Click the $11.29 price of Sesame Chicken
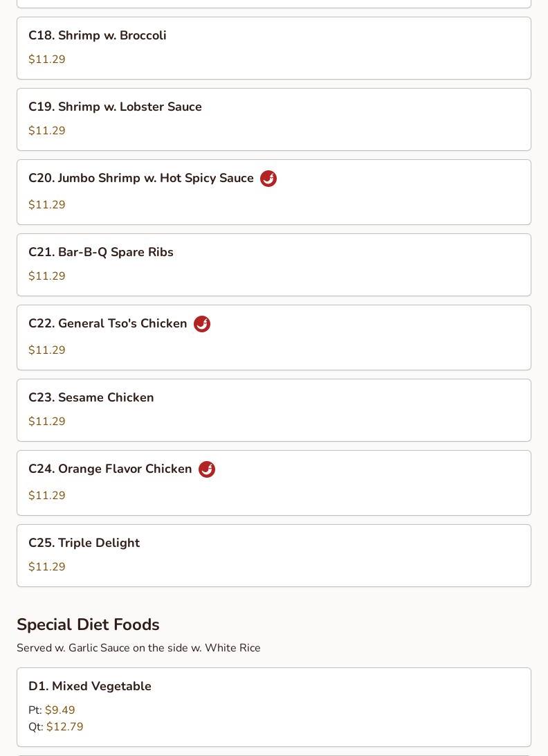Image resolution: width=548 pixels, height=756 pixels. [47, 422]
